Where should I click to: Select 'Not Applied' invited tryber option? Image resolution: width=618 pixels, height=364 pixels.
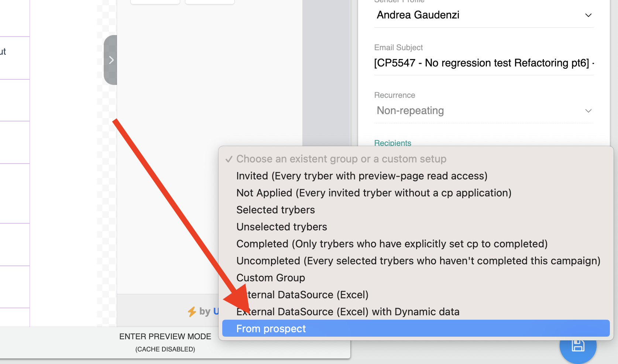click(x=416, y=193)
